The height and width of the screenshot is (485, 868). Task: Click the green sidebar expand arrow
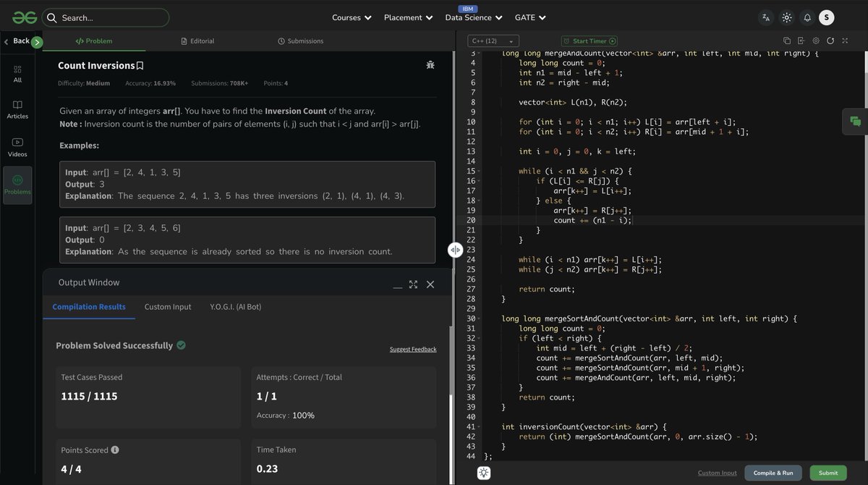(x=38, y=43)
